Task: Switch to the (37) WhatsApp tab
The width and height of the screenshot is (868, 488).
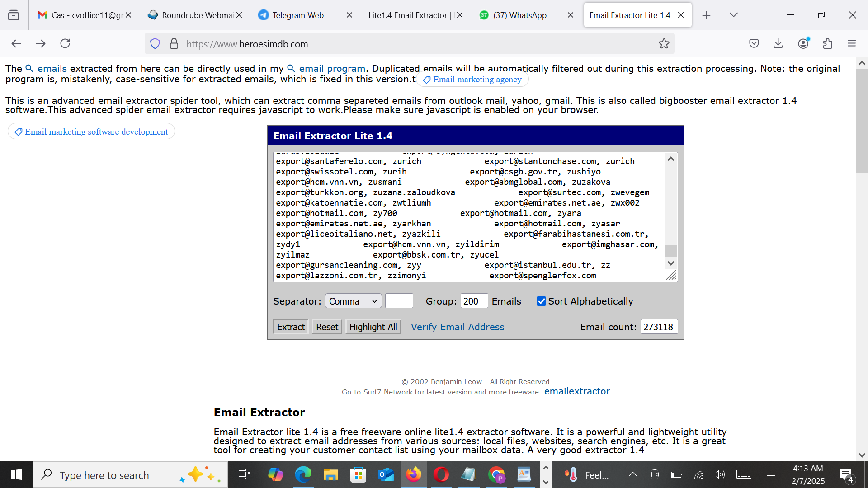Action: click(520, 15)
